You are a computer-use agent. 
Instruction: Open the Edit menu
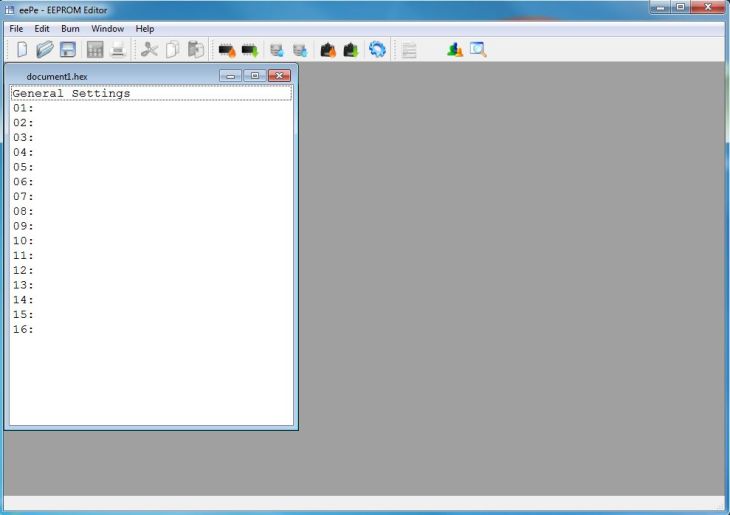[42, 29]
